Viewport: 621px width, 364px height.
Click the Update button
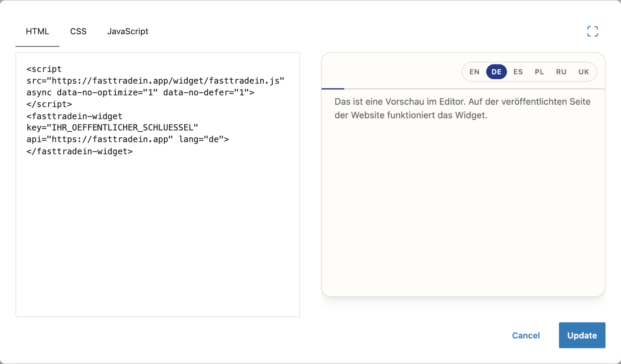[582, 335]
